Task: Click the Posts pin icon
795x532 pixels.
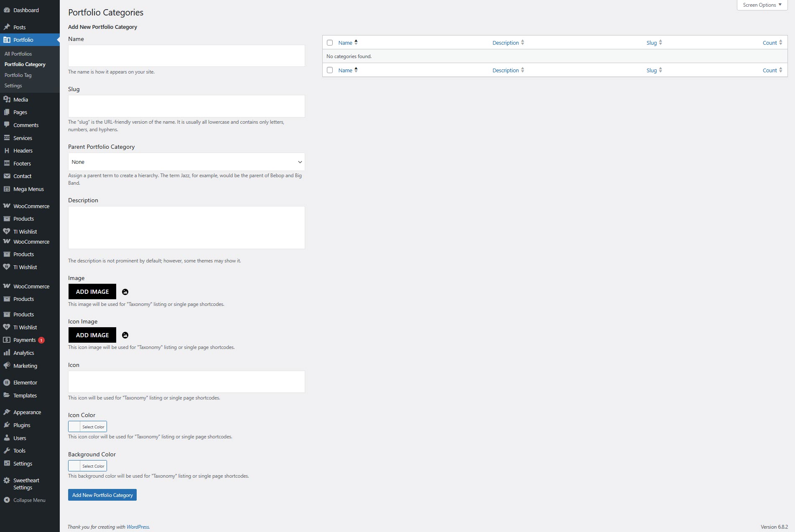Action: (x=7, y=27)
